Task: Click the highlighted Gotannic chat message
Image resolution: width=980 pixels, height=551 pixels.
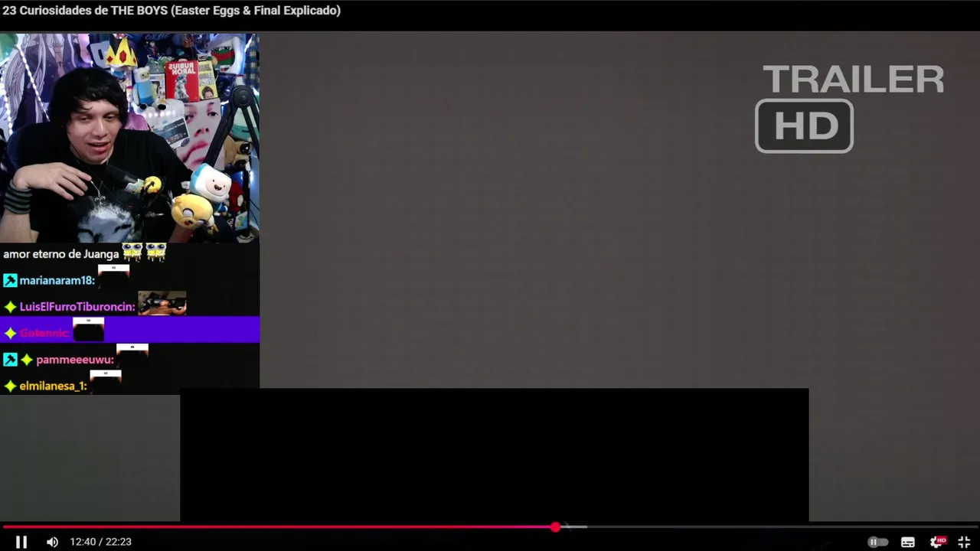Action: pyautogui.click(x=129, y=330)
